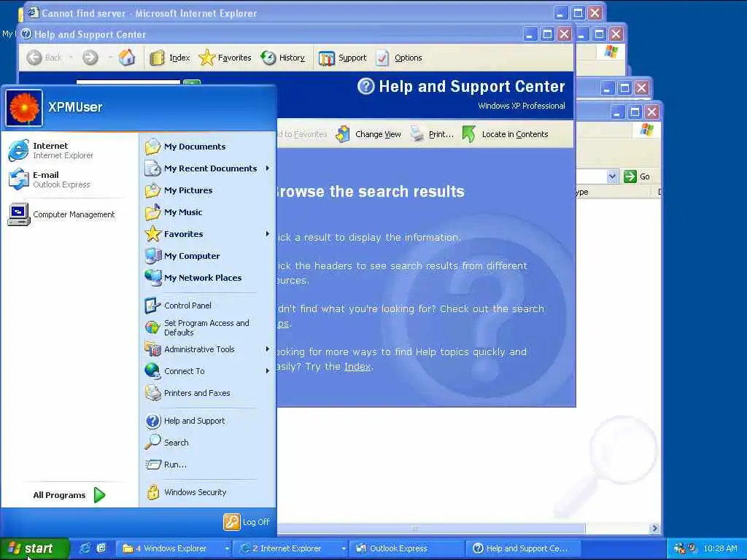
Task: Expand Administrative Tools submenu
Action: (x=208, y=349)
